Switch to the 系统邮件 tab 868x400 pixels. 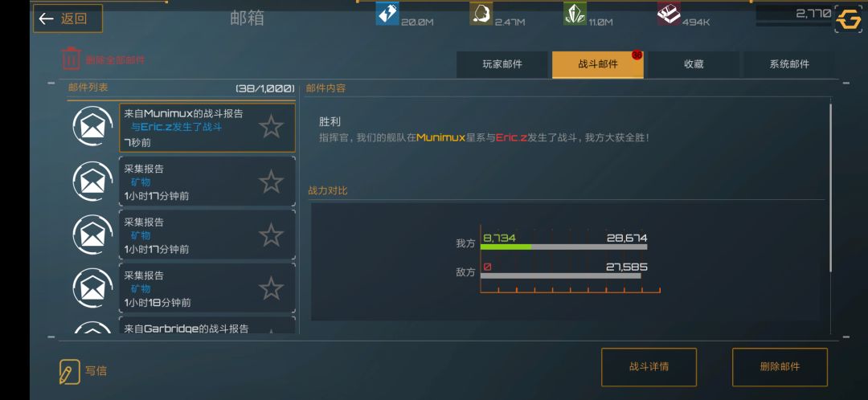click(789, 64)
